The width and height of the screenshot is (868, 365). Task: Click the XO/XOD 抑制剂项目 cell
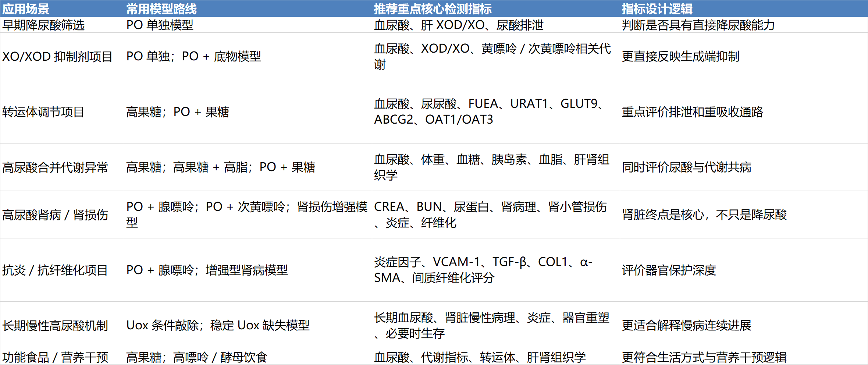[57, 57]
